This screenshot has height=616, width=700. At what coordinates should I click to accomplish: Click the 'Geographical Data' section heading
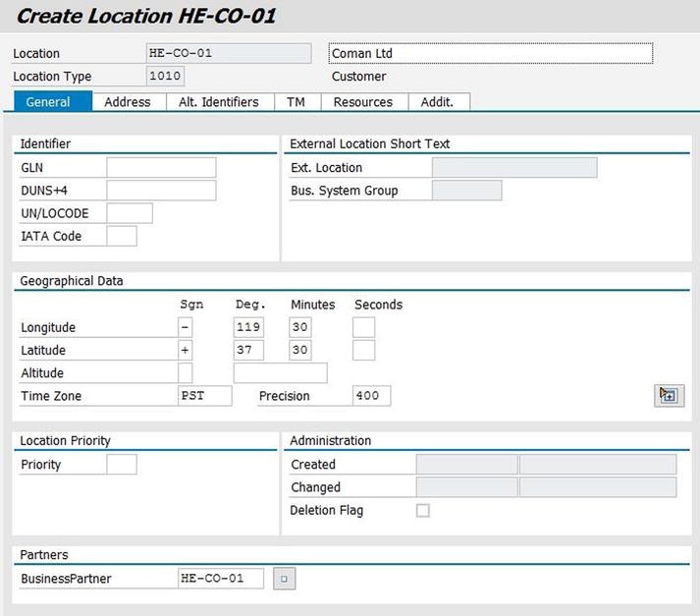point(72,281)
